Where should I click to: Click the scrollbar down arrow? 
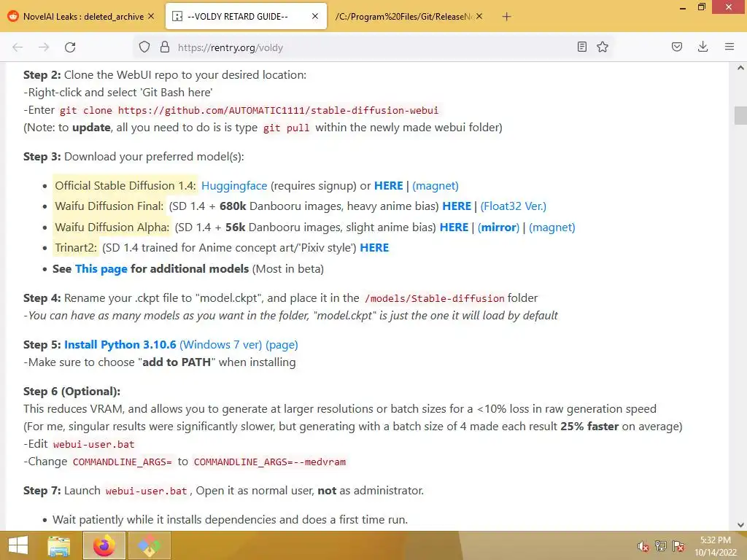click(740, 525)
